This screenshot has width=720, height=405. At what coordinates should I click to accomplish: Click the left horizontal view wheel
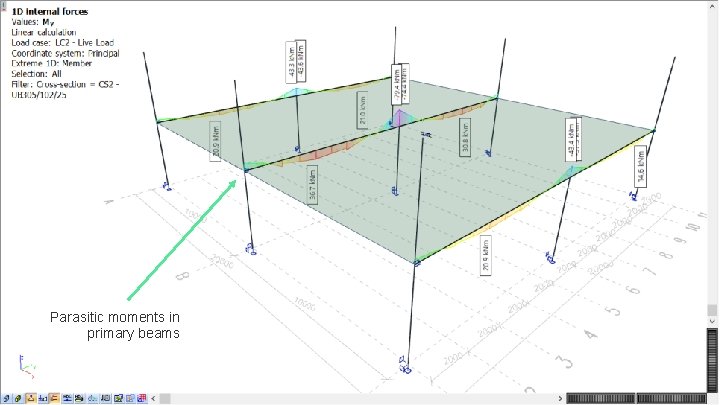point(601,398)
